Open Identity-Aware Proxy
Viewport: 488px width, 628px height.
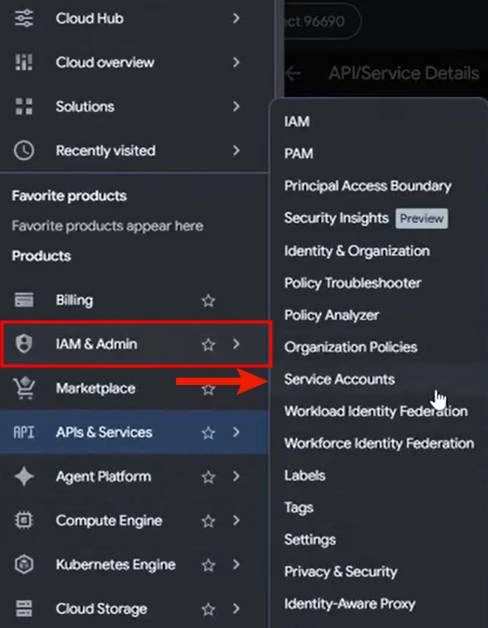click(349, 604)
